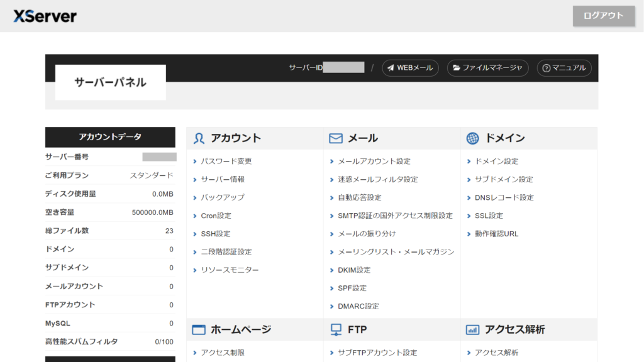Open メールの振り分け link
This screenshot has height=362, width=644.
tap(367, 234)
